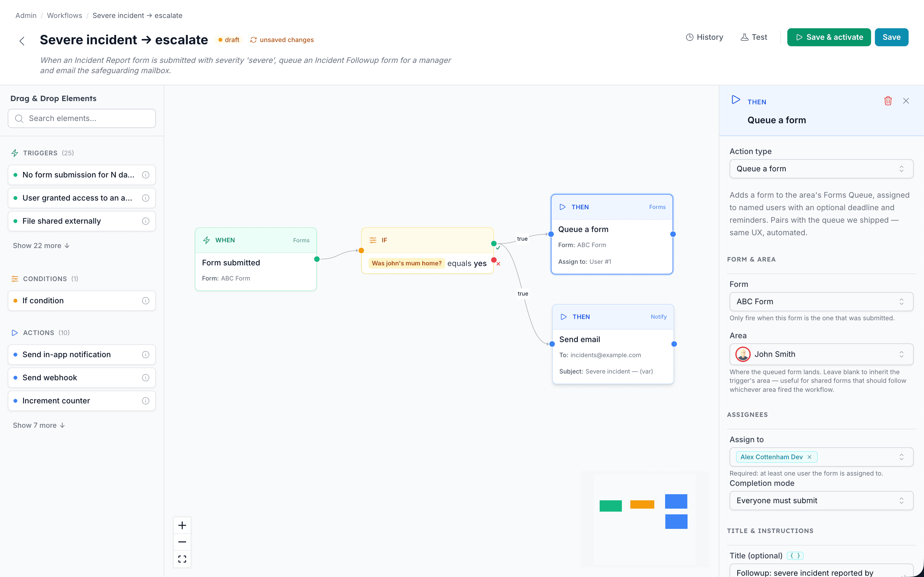Expand Show 22 more triggers

(41, 245)
